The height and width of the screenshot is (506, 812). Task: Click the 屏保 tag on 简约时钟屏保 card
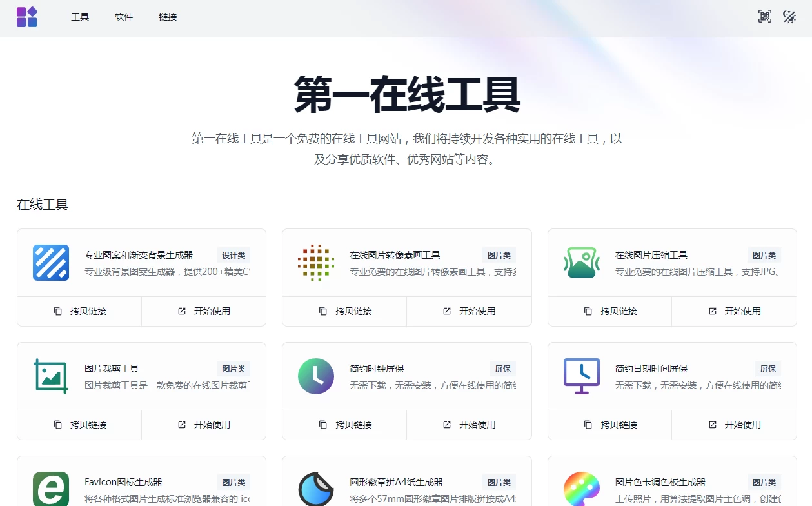coord(503,369)
